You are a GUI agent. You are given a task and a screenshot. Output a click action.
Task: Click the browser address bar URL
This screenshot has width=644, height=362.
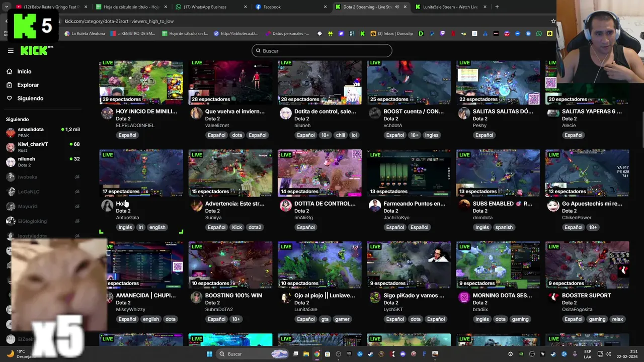[x=119, y=21]
